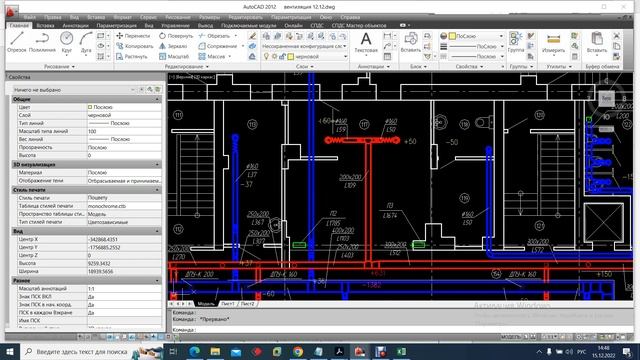Toggle the layer lightbulb on/off icon
Image resolution: width=640 pixels, height=360 pixels.
[266, 56]
